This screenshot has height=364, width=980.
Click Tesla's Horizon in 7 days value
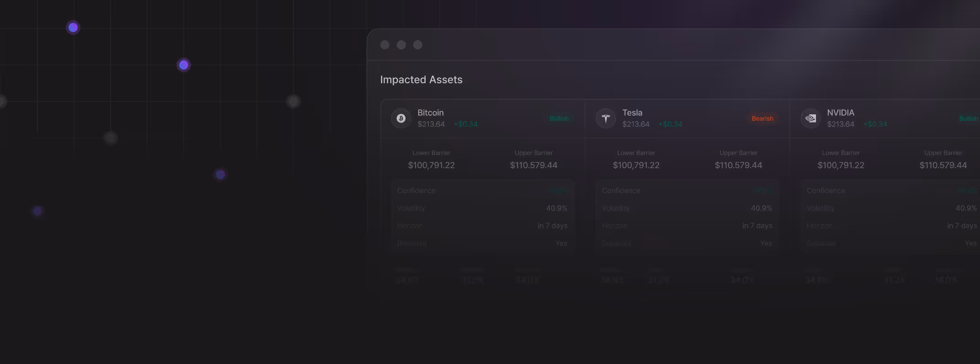tap(757, 225)
